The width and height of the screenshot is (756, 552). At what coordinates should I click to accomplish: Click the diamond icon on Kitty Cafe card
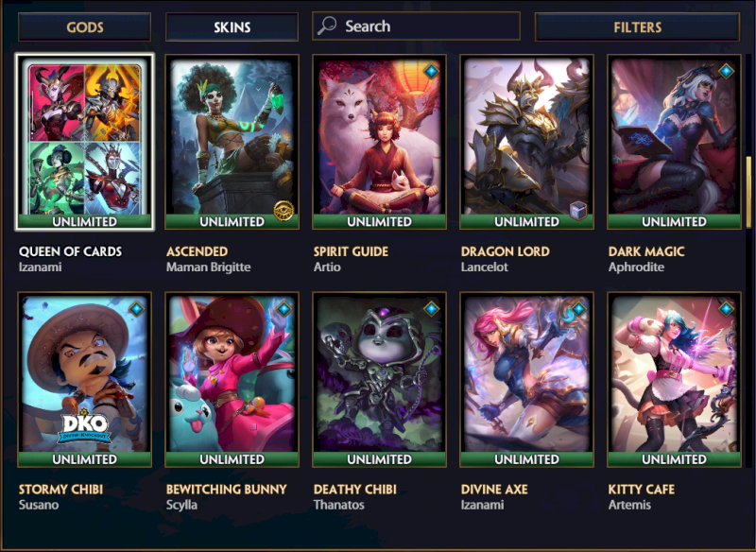pyautogui.click(x=726, y=308)
